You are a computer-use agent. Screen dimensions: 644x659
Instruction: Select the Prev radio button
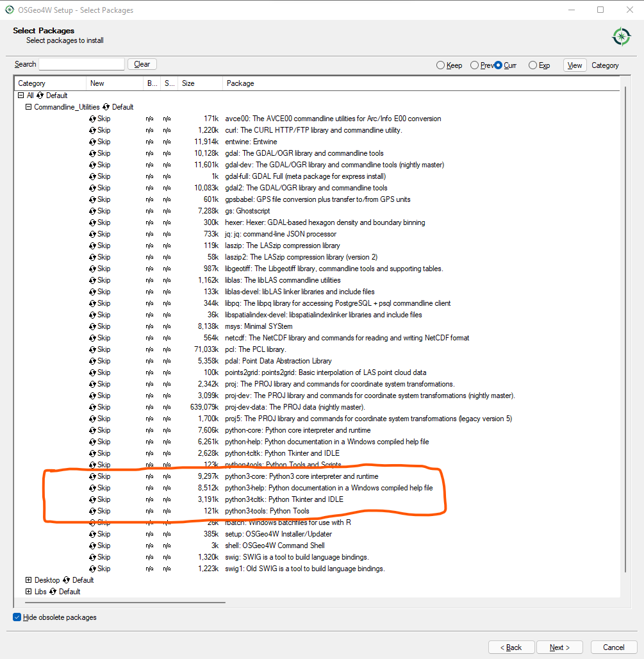pyautogui.click(x=474, y=65)
